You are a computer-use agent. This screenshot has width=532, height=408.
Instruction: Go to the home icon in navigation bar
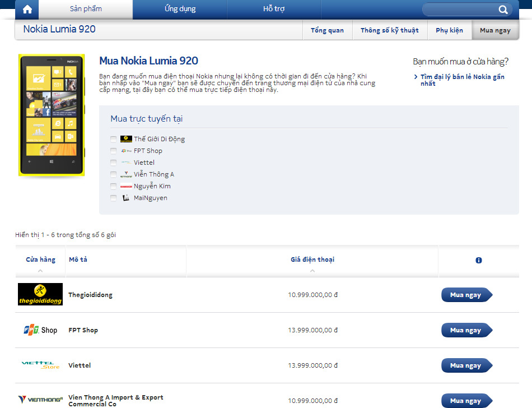tap(27, 9)
